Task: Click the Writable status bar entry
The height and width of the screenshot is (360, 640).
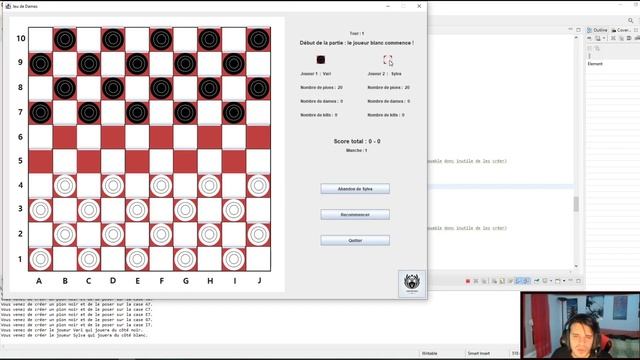Action: point(429,353)
